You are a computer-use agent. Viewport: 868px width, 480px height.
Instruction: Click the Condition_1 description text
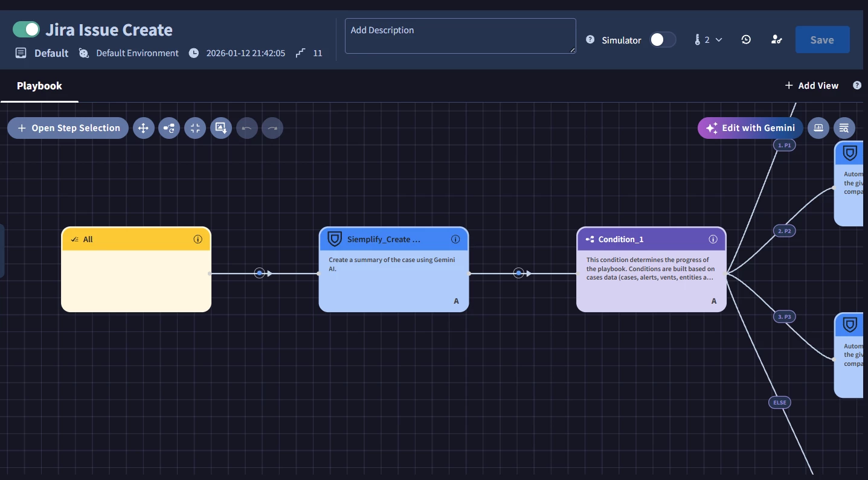coord(651,269)
